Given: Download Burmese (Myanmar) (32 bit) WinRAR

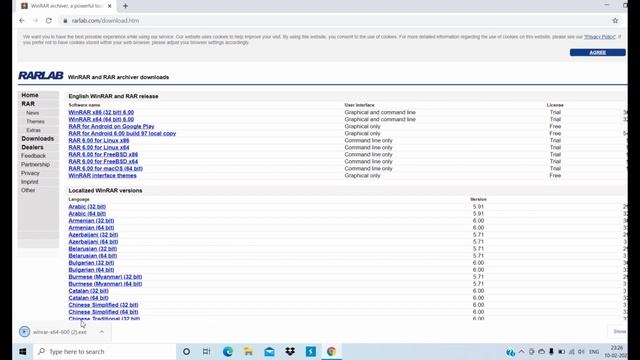Looking at the screenshot, I should click(105, 277).
